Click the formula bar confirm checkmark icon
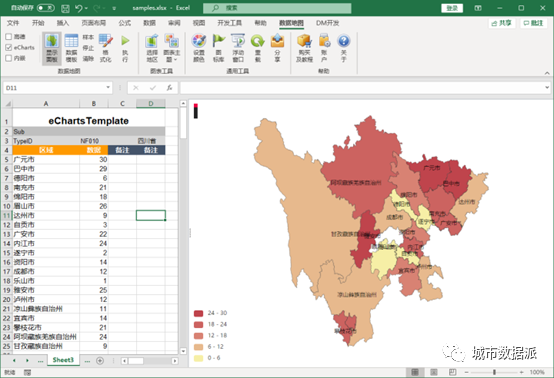 click(x=153, y=88)
